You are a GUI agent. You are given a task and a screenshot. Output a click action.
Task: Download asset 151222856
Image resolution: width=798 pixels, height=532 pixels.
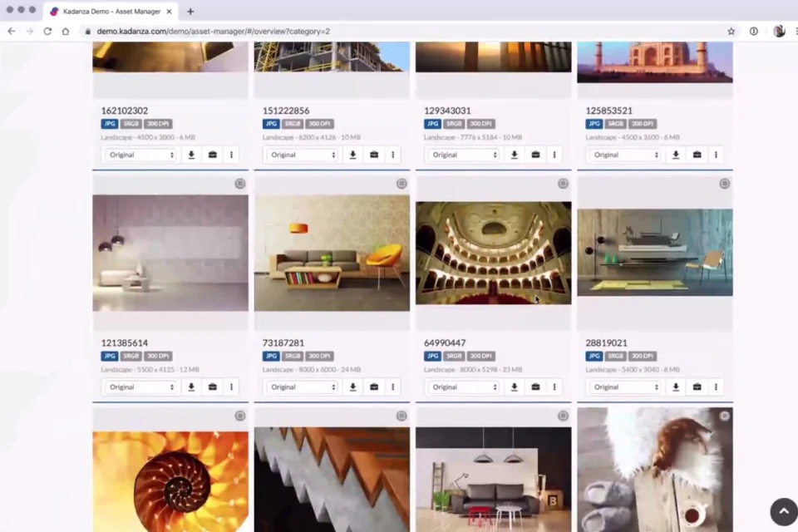point(352,155)
